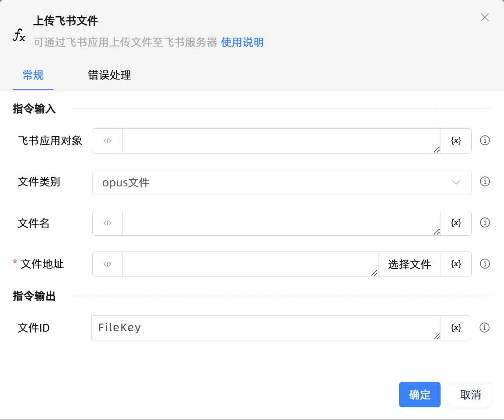
Task: View the info hint for 文件地址
Action: [485, 264]
